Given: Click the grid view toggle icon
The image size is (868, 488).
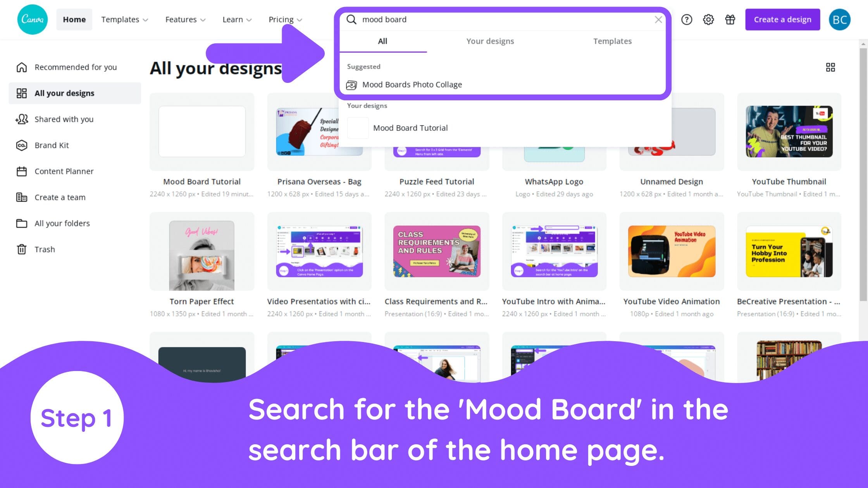Looking at the screenshot, I should click(830, 67).
